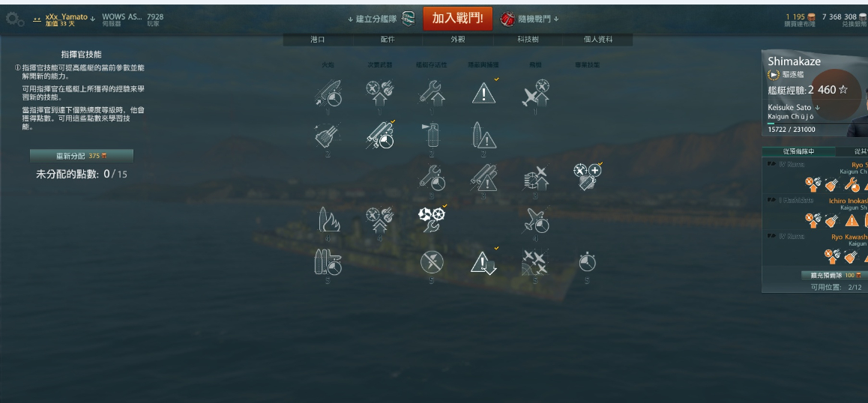The width and height of the screenshot is (868, 403).
Task: Open the 配件 tab
Action: tap(388, 39)
